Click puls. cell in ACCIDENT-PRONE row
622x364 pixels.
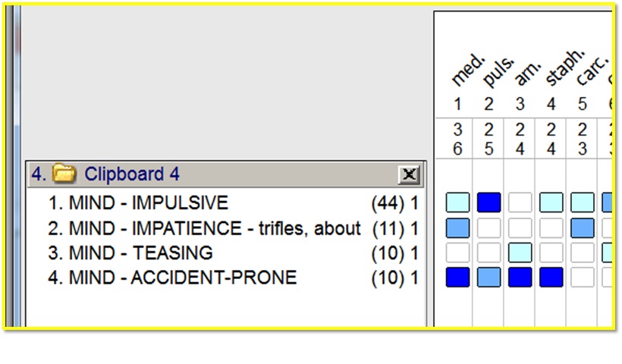(x=489, y=278)
